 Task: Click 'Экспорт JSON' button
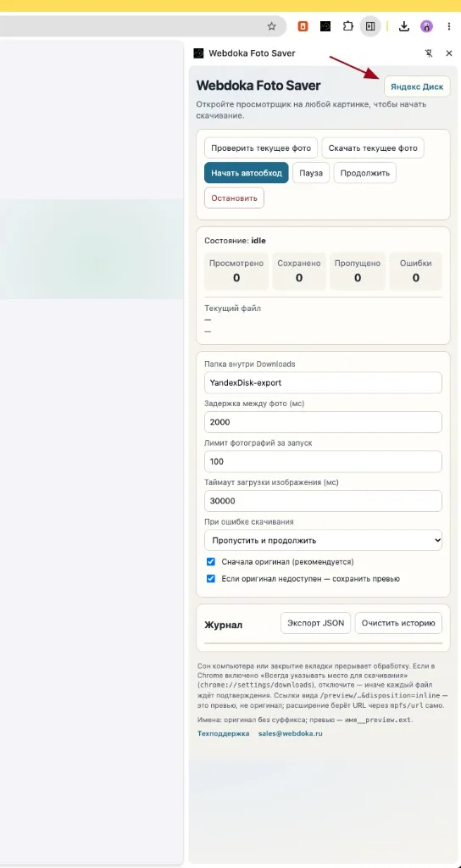point(315,623)
